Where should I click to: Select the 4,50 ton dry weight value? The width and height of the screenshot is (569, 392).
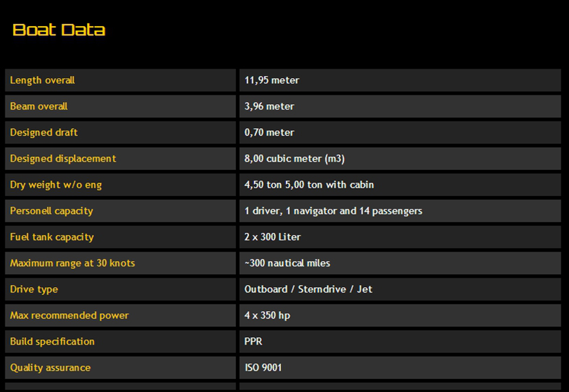[x=309, y=184]
